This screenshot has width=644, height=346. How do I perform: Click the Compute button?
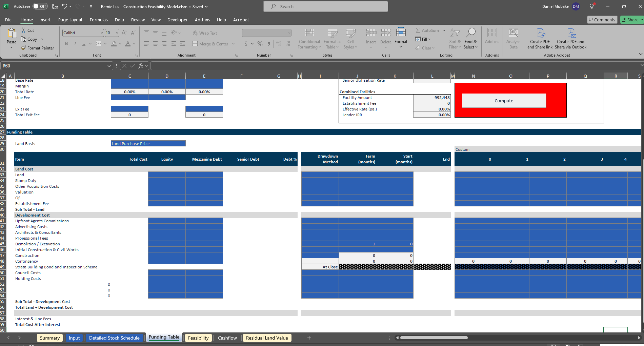pyautogui.click(x=504, y=101)
